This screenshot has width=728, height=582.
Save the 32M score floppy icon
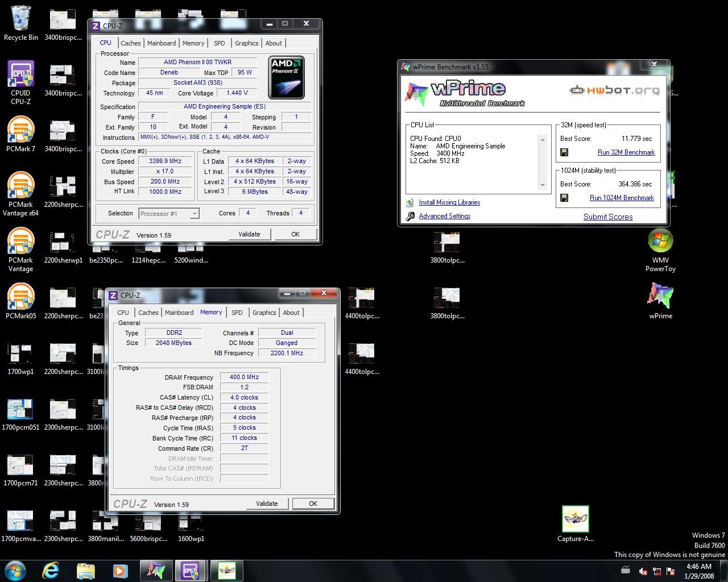click(x=564, y=152)
